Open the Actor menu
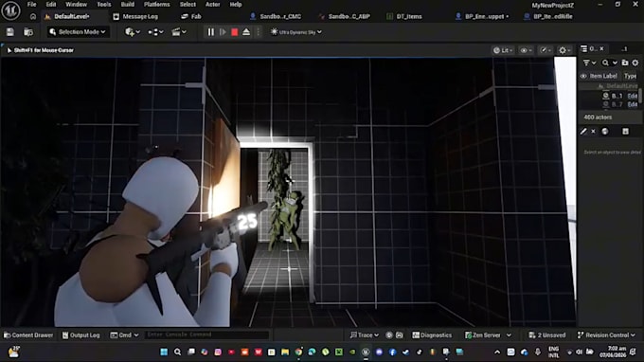Image resolution: width=644 pixels, height=362 pixels. [213, 5]
